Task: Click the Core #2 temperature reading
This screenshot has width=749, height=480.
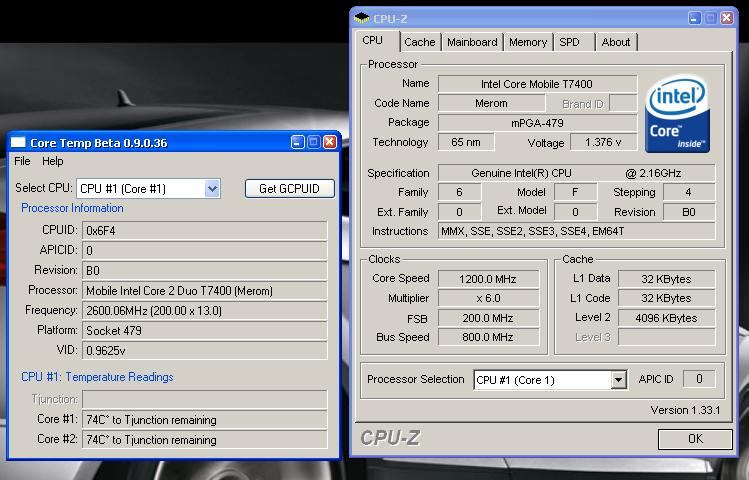Action: (x=204, y=440)
